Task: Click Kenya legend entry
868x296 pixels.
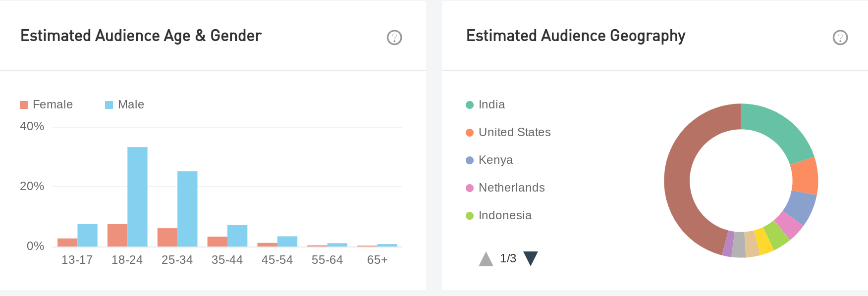Action: pyautogui.click(x=489, y=160)
